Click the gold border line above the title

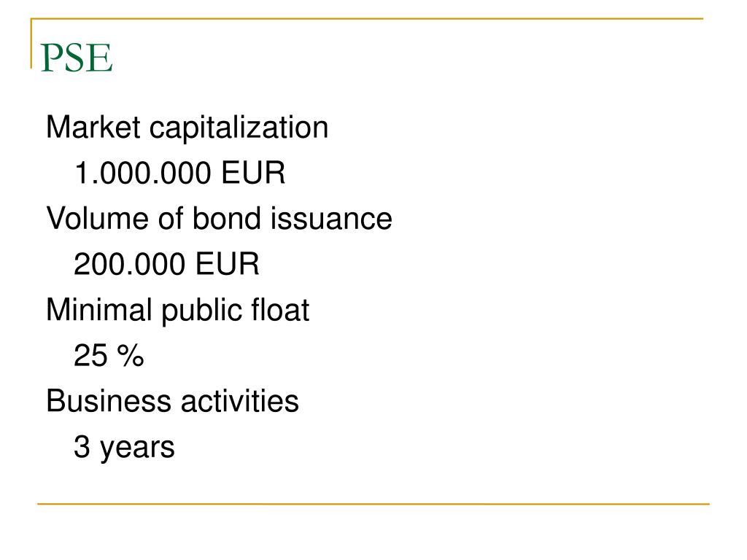367,19
